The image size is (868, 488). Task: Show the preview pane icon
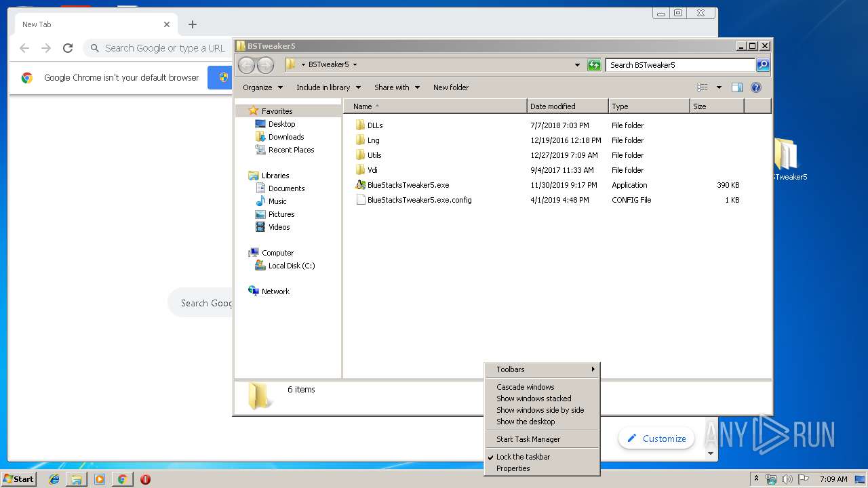pyautogui.click(x=737, y=87)
